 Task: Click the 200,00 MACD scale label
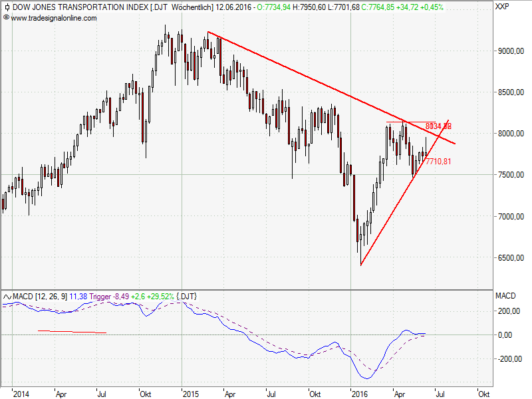tap(508, 311)
